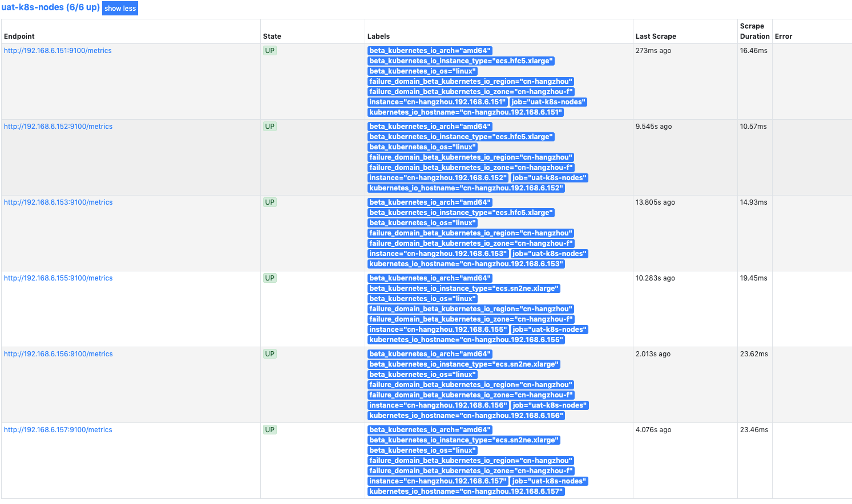Click instance="cn-hangzhou.192.168.6.155" label
The height and width of the screenshot is (504, 852).
tap(438, 330)
